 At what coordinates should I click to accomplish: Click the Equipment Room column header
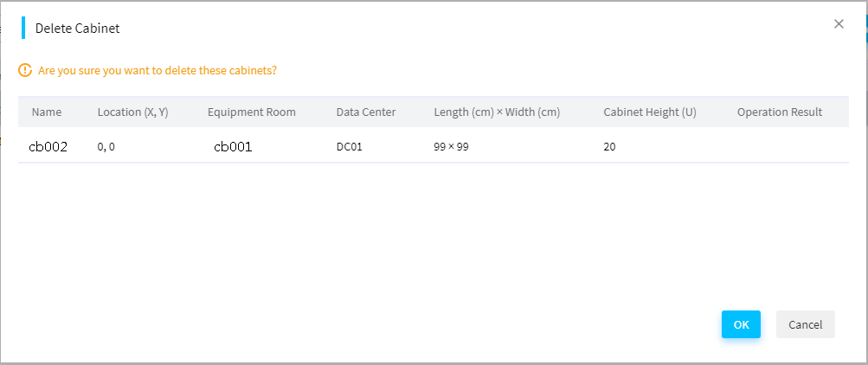click(251, 112)
